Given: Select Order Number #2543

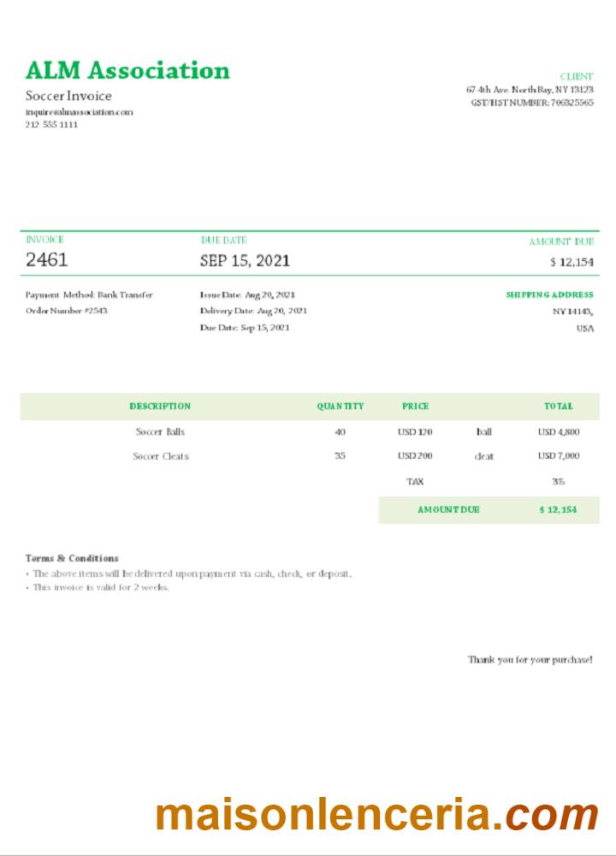Looking at the screenshot, I should [67, 311].
